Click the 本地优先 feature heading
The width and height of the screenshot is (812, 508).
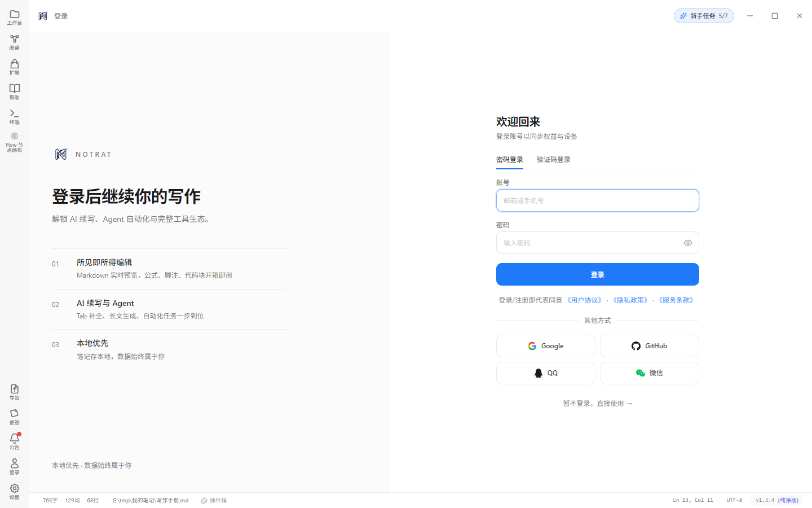coord(92,343)
